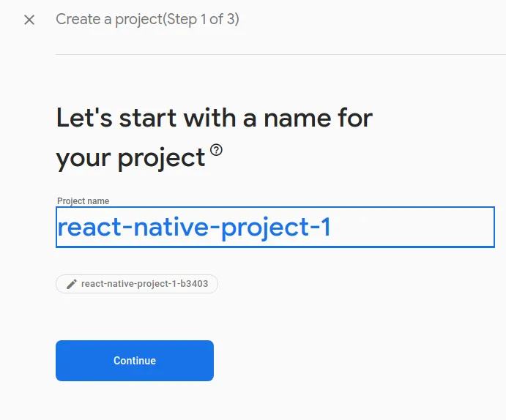Click the blue Continue button label
The width and height of the screenshot is (506, 420).
[135, 361]
